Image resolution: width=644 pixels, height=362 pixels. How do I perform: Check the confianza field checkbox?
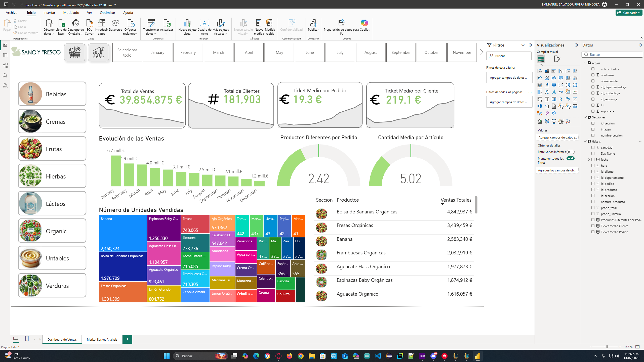593,75
